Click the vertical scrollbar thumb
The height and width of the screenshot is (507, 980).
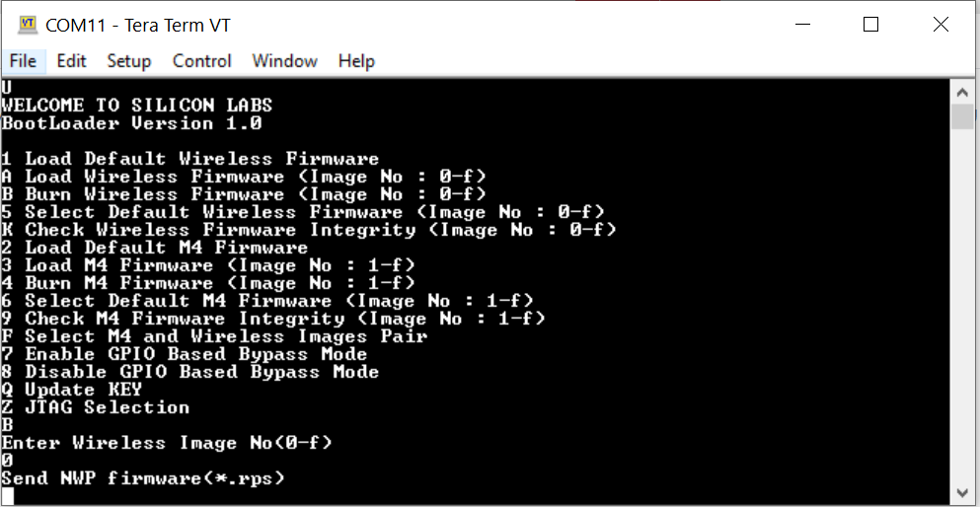point(962,116)
